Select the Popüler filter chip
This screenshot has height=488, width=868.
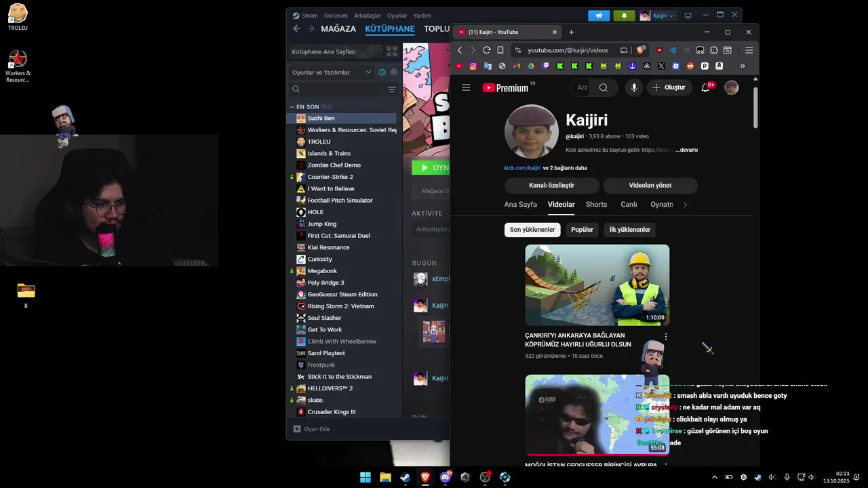point(582,230)
